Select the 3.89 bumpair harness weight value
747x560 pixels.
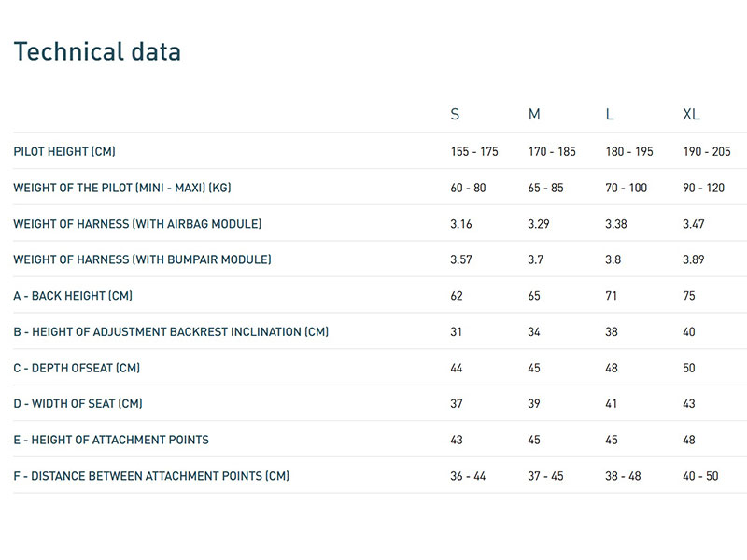coord(696,259)
